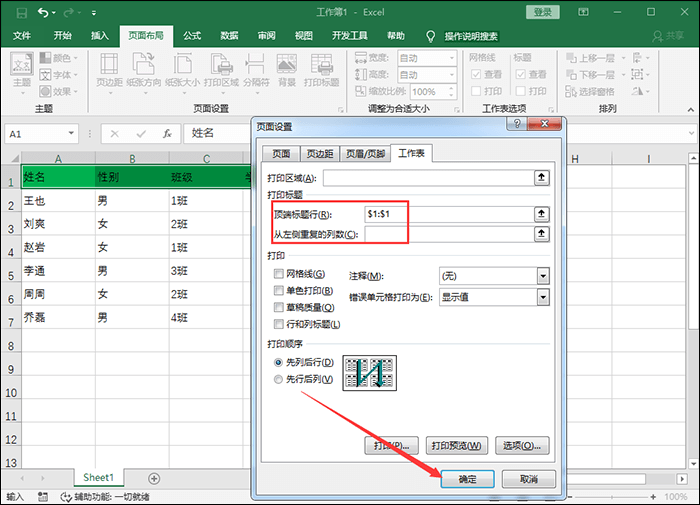The height and width of the screenshot is (505, 700).
Task: Click Send Backward (下移一层) icon
Action: [571, 74]
